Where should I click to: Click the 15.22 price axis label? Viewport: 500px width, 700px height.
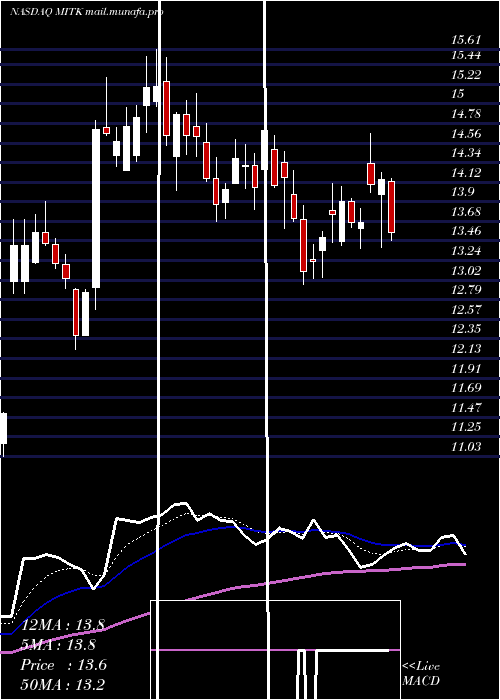(x=466, y=75)
